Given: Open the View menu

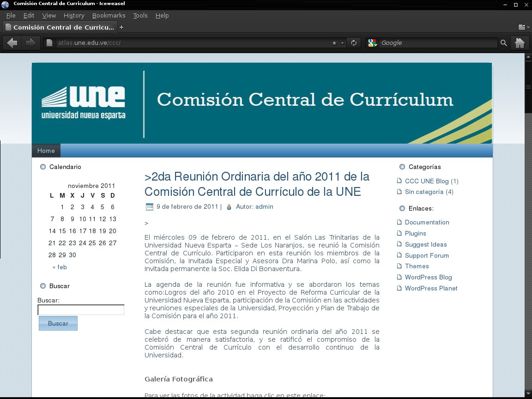Looking at the screenshot, I should click(49, 15).
